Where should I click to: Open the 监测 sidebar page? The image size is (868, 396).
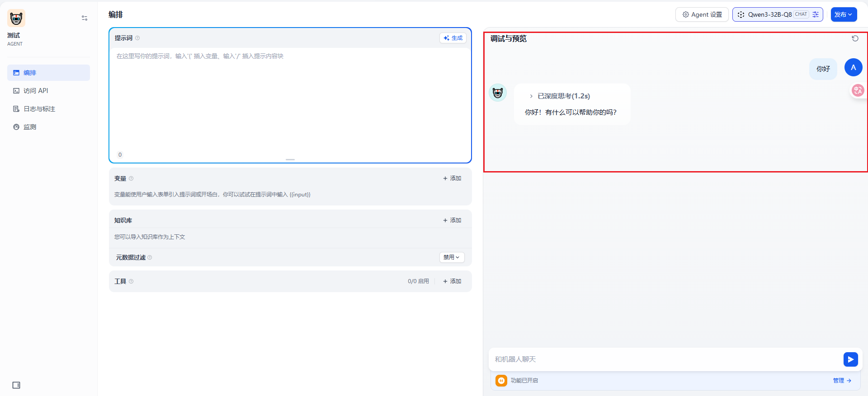30,127
